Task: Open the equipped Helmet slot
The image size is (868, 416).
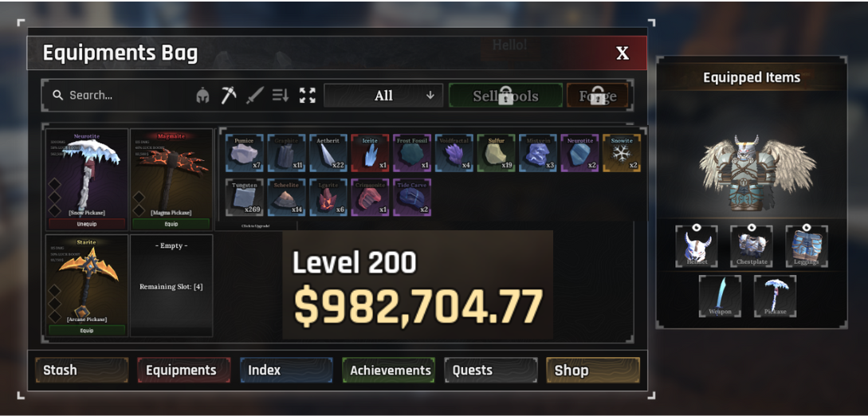Action: click(x=697, y=246)
